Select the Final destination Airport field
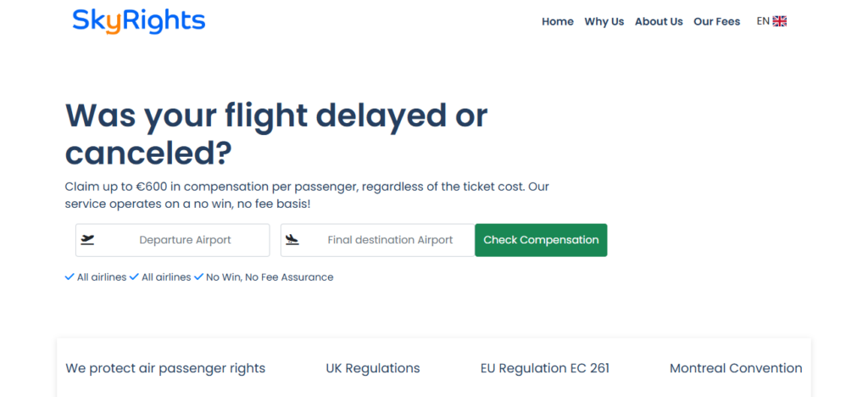 click(x=390, y=240)
